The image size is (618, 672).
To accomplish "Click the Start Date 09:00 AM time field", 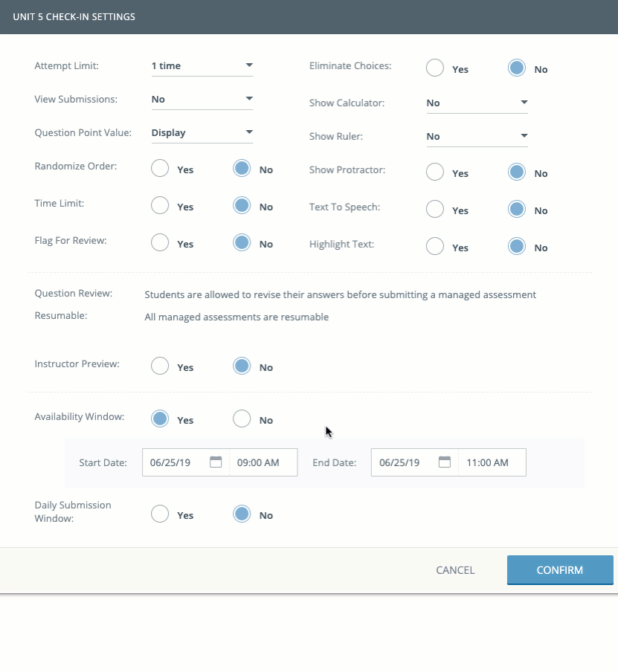I will [x=263, y=462].
